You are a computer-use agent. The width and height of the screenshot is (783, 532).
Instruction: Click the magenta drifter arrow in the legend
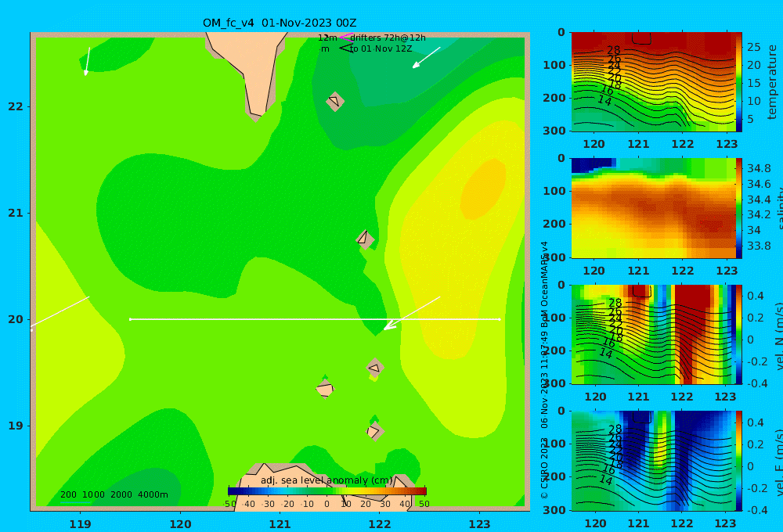coord(345,37)
